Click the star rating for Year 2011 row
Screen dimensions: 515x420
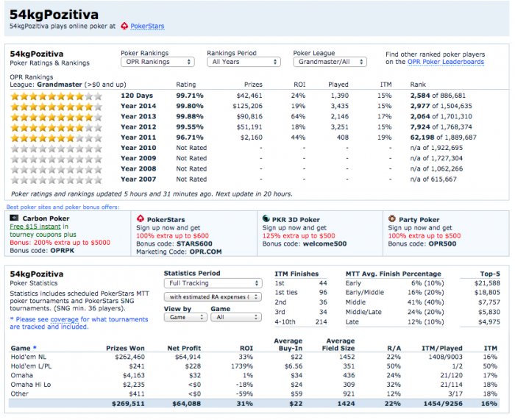[x=57, y=138]
